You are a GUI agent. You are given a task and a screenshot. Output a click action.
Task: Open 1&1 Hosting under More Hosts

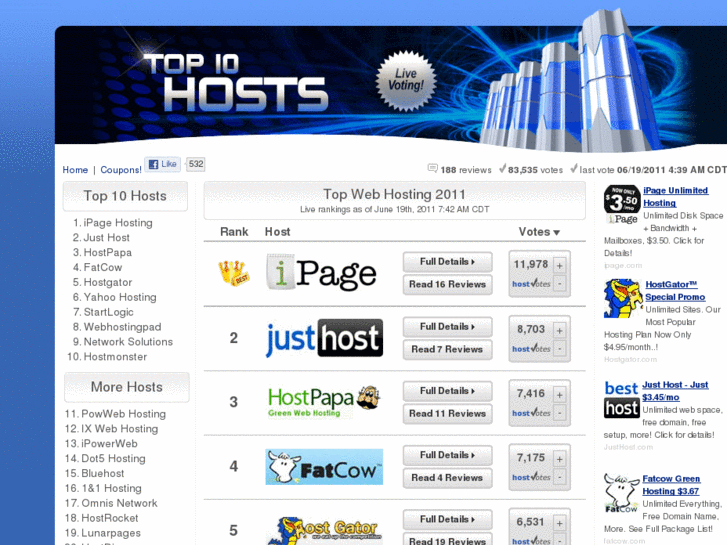pos(111,488)
